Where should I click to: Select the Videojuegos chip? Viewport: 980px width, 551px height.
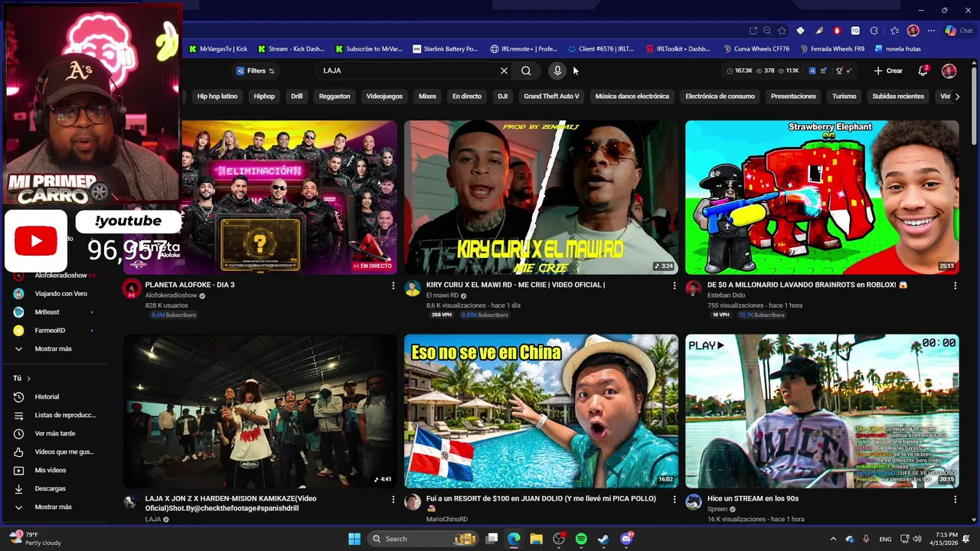384,96
